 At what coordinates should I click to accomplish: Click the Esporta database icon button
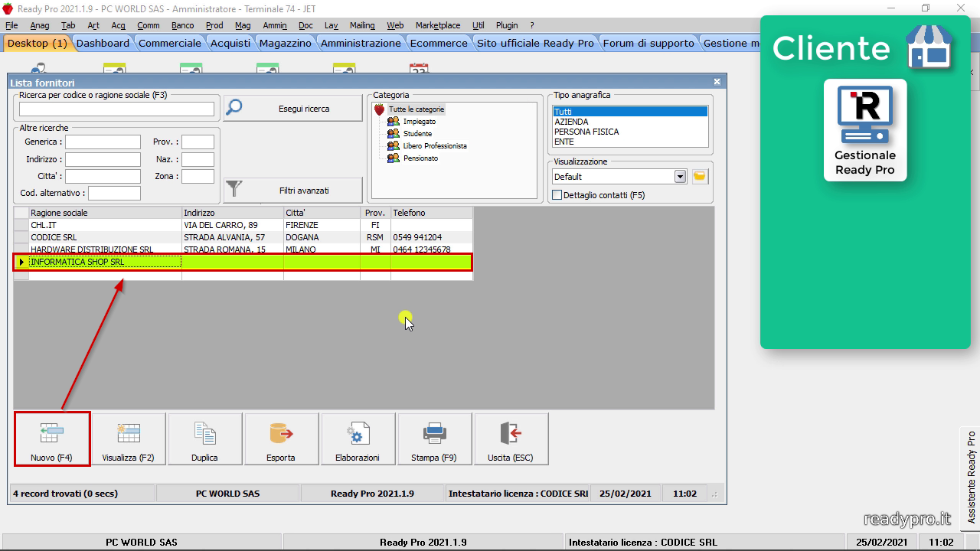click(x=282, y=439)
